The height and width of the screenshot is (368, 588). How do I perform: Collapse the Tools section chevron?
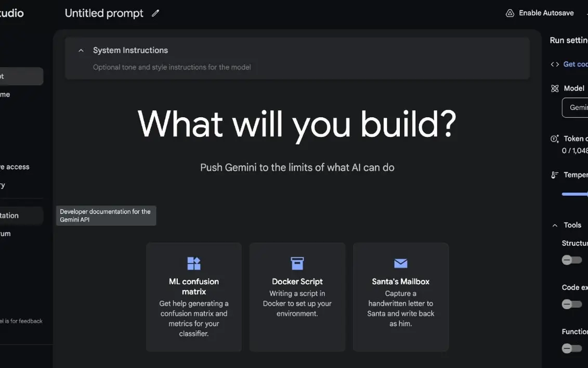click(x=555, y=225)
